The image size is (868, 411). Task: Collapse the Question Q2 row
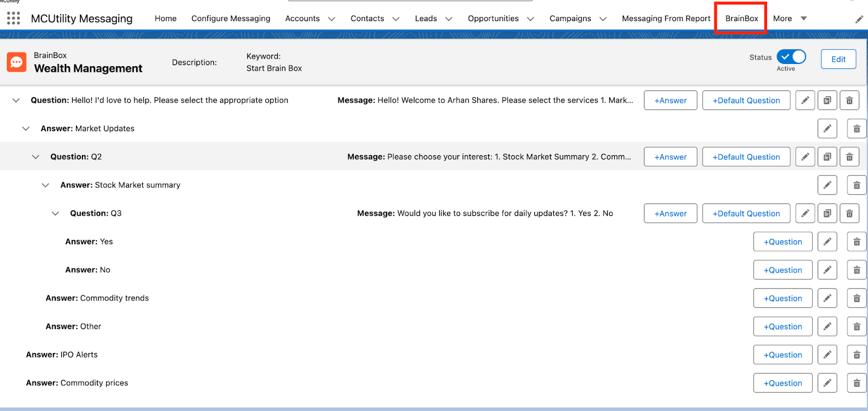[x=36, y=157]
